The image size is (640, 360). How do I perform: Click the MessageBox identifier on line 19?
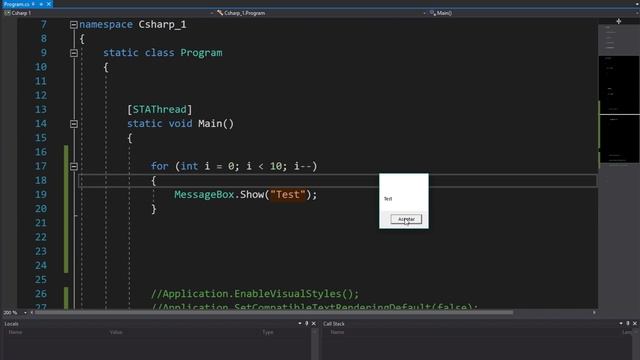[x=204, y=195]
